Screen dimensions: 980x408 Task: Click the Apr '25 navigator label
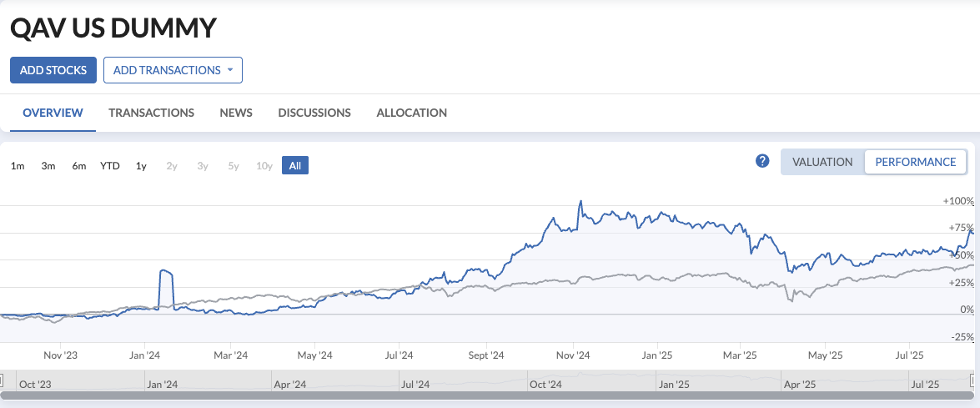[800, 385]
